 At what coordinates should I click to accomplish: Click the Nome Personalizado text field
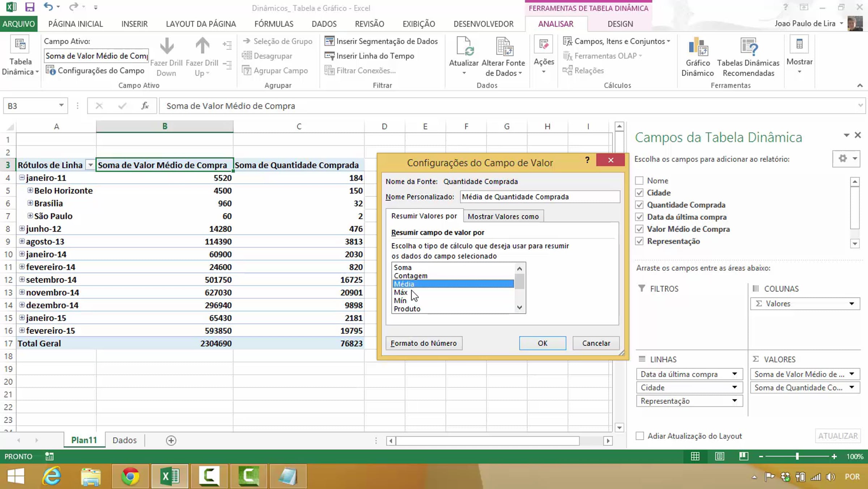point(540,197)
